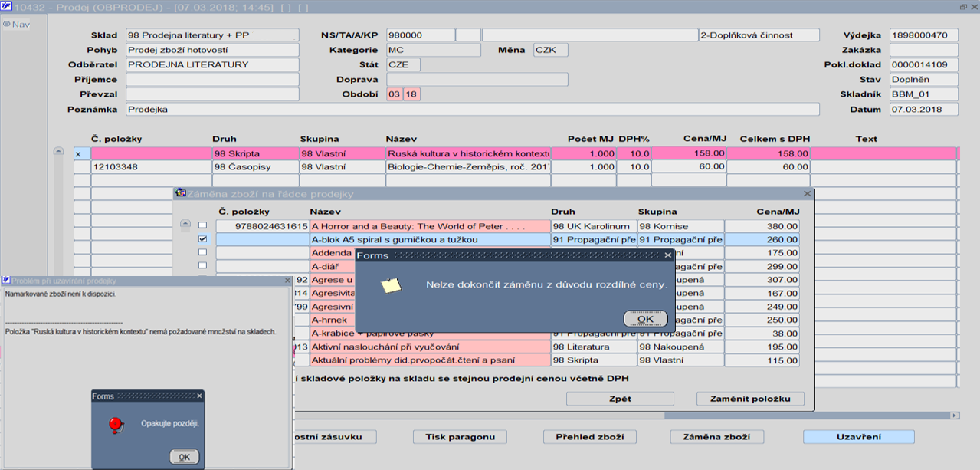Click the Záměna zboží dialog title icon

pyautogui.click(x=181, y=194)
